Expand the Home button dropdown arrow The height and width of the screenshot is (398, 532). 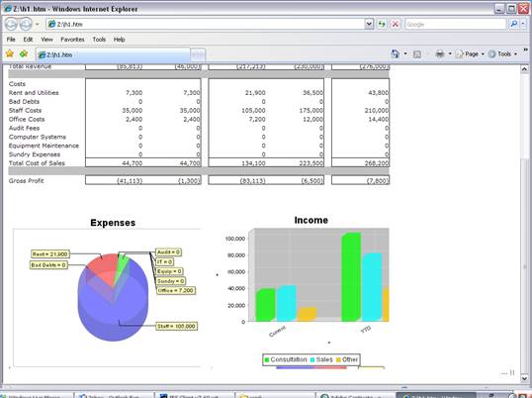pyautogui.click(x=405, y=54)
